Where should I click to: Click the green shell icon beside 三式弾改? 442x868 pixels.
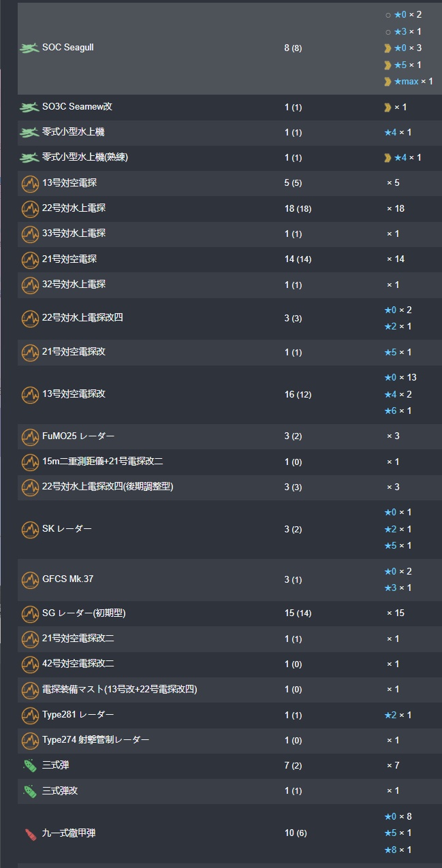click(x=30, y=791)
